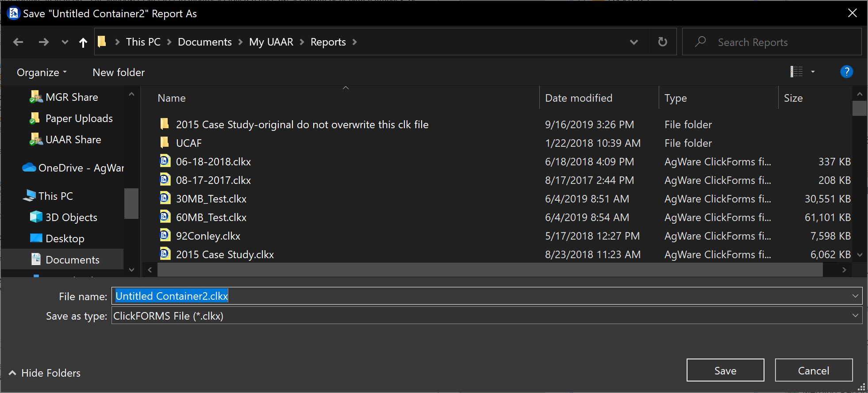868x393 pixels.
Task: Collapse the pane with Hide Folders
Action: coord(45,373)
